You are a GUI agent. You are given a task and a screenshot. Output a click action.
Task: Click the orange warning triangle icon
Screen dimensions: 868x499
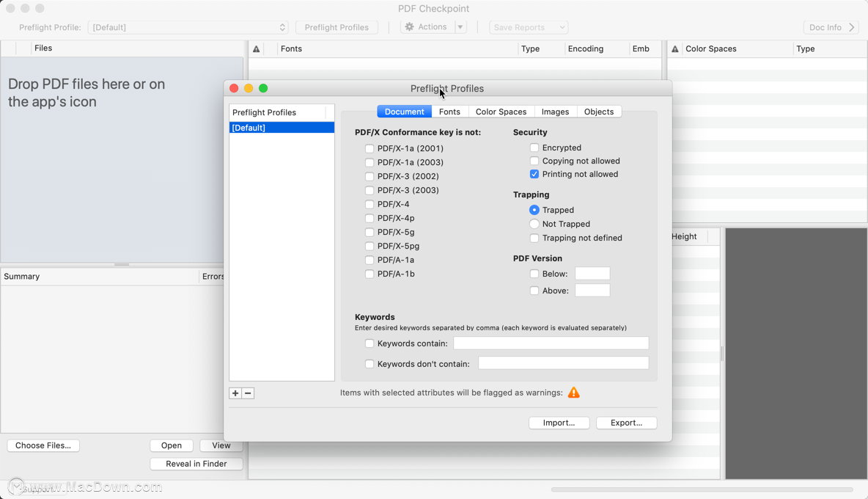coord(574,393)
